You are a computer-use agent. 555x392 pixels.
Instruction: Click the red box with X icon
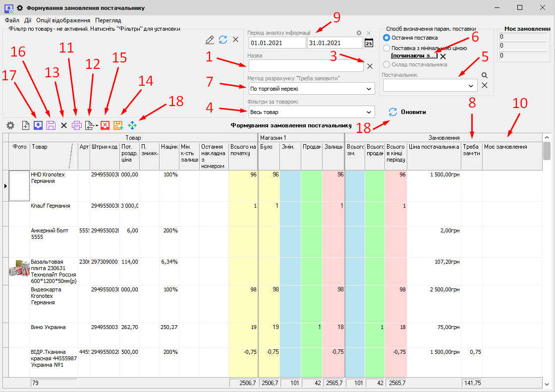click(105, 125)
